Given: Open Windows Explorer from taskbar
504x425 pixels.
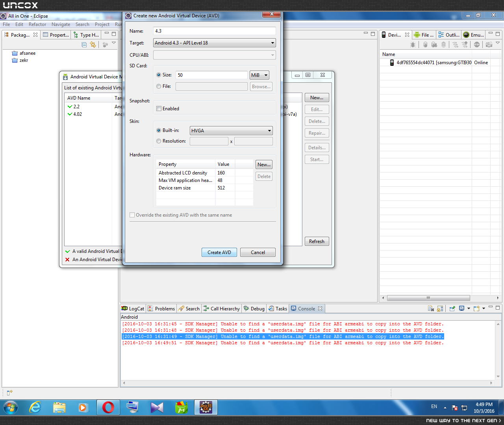Looking at the screenshot, I should (59, 407).
